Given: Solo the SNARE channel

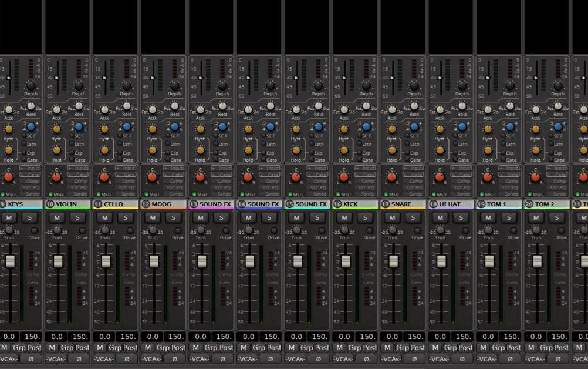Looking at the screenshot, I should 413,217.
